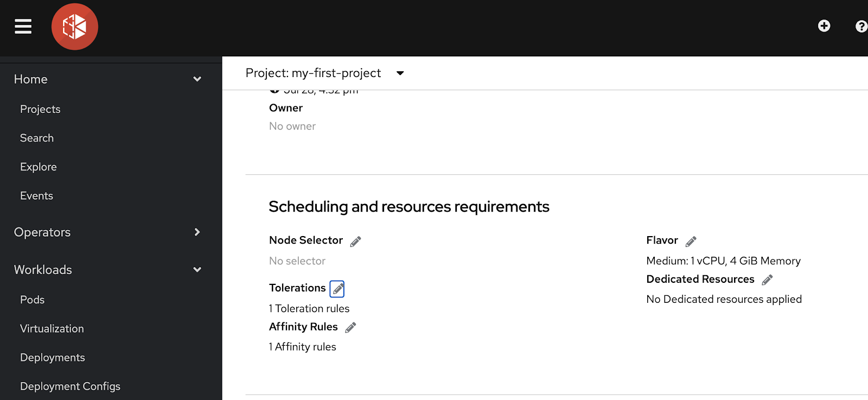Screen dimensions: 868x400
Task: Select Explore from the sidebar
Action: pyautogui.click(x=39, y=167)
